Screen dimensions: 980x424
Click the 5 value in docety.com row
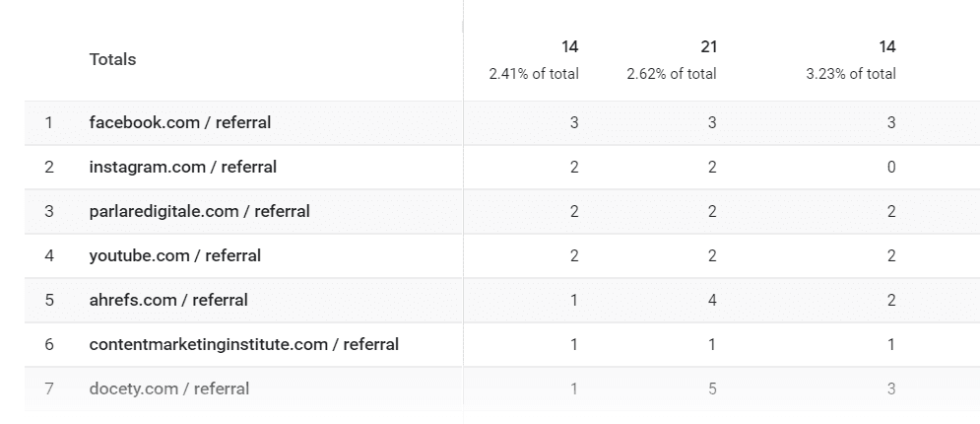[x=711, y=389]
